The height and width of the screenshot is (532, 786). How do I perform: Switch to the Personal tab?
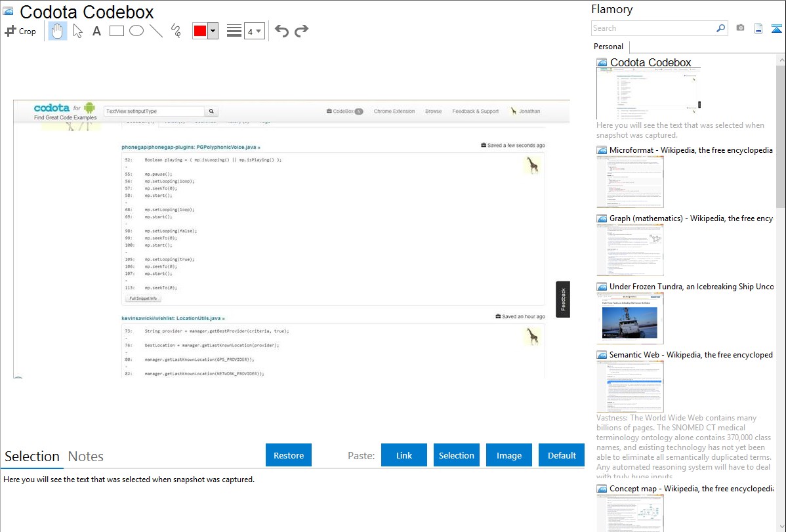click(x=609, y=47)
